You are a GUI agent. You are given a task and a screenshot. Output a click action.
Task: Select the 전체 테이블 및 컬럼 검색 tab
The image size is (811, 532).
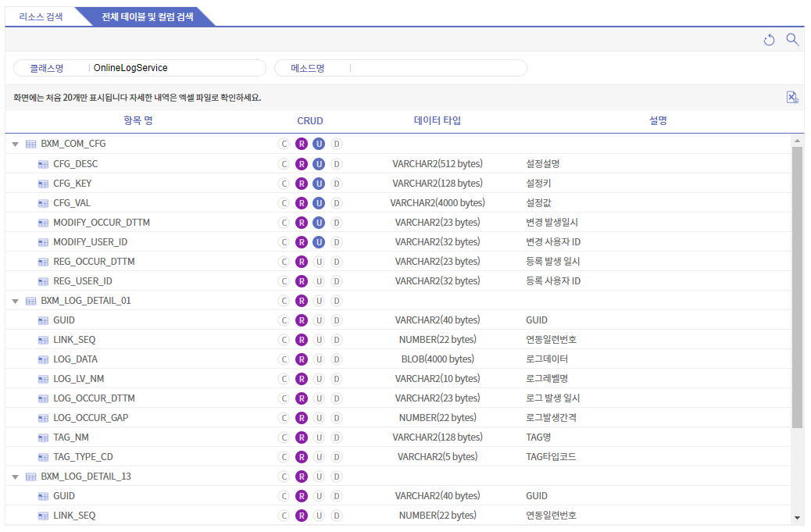coord(148,16)
